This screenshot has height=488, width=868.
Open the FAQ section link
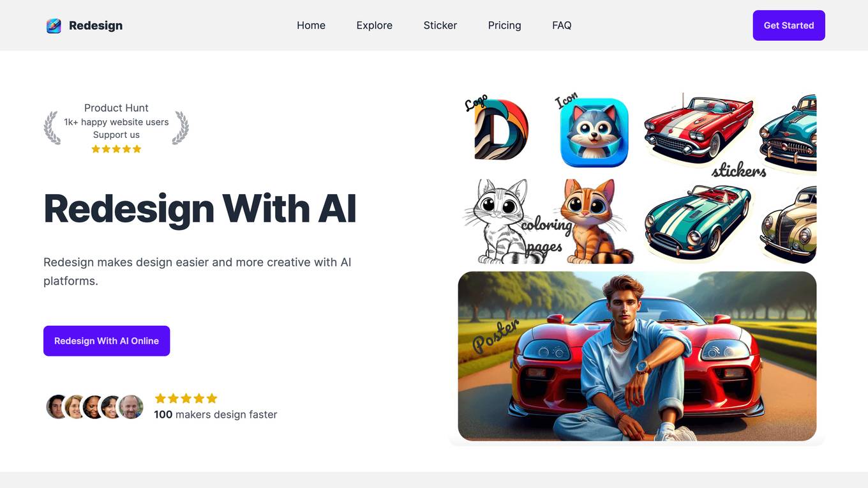pyautogui.click(x=562, y=26)
